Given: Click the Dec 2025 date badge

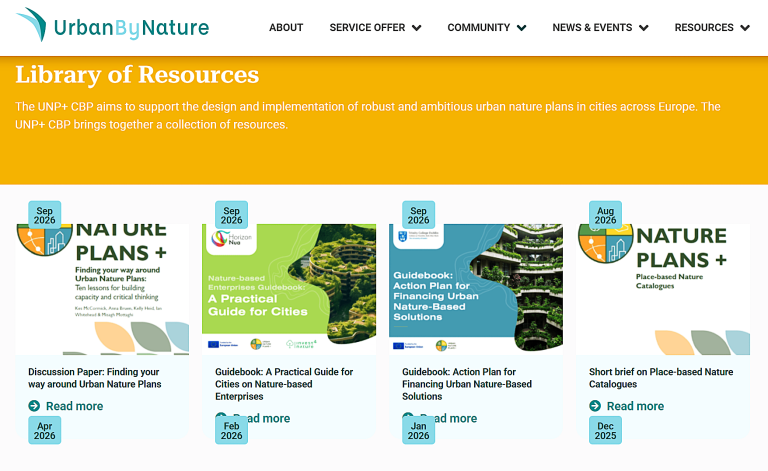Looking at the screenshot, I should pyautogui.click(x=605, y=430).
